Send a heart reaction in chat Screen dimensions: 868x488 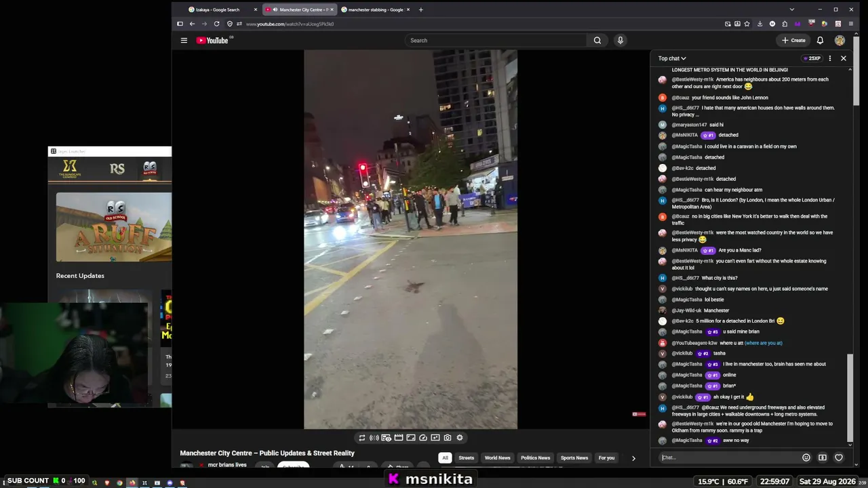(839, 457)
